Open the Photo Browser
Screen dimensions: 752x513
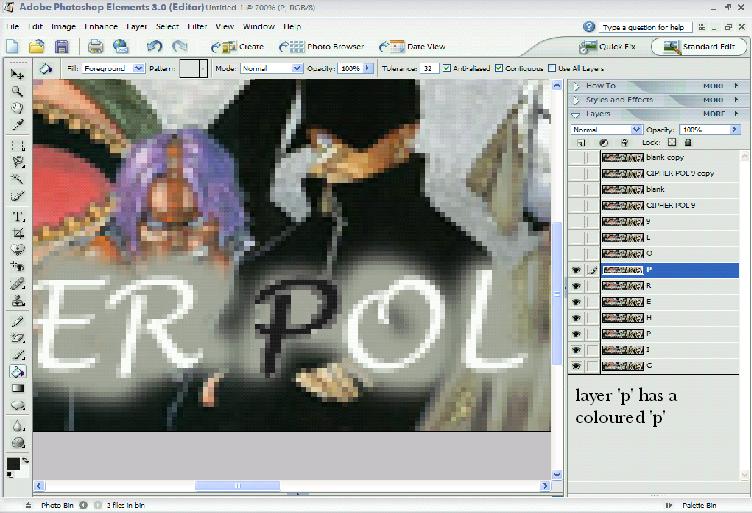point(321,47)
